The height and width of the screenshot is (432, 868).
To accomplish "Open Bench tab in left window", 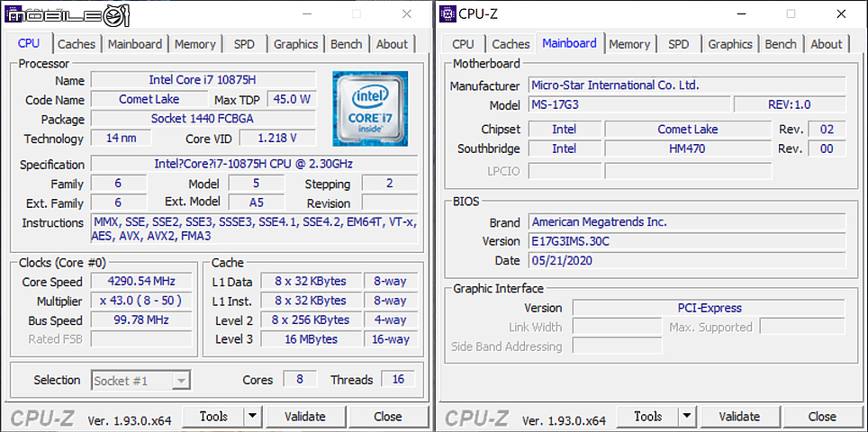I will 346,44.
